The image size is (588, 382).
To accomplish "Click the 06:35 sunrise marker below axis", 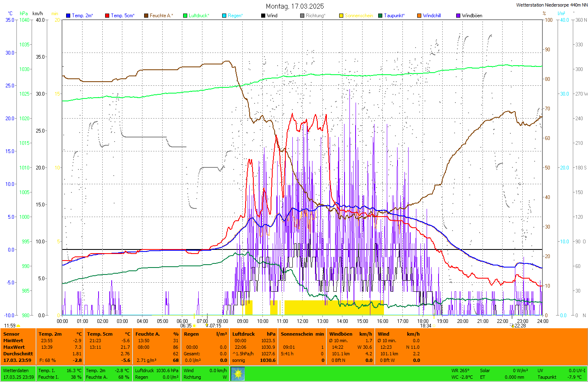I will pos(186,326).
